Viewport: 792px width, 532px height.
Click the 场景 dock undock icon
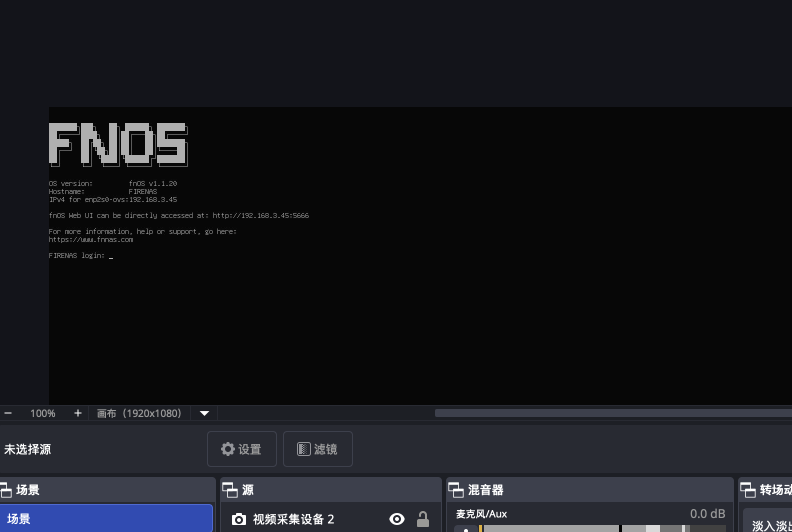[5, 490]
